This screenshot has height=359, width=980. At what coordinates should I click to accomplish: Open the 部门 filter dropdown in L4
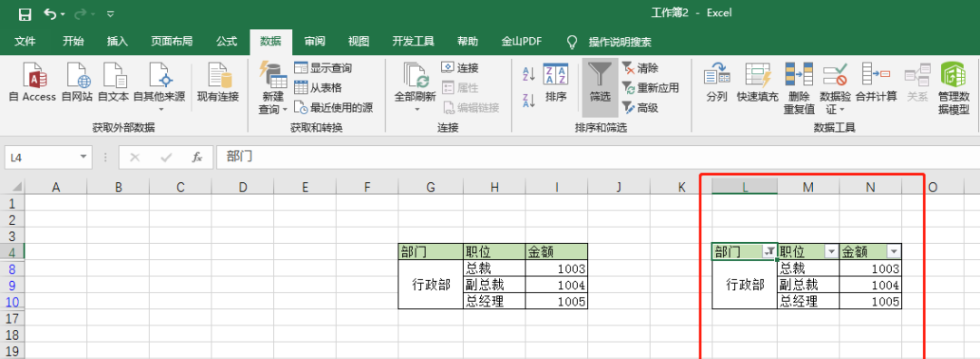pyautogui.click(x=769, y=251)
